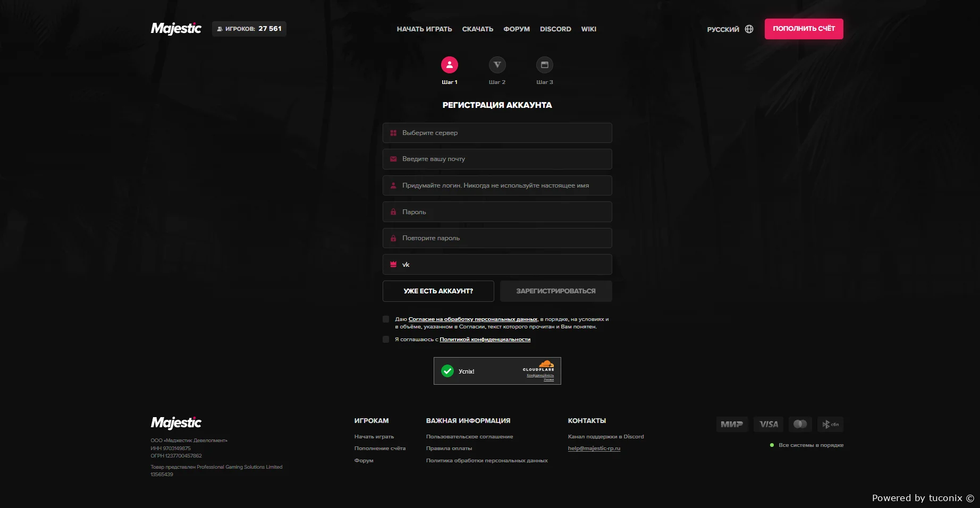Click the globe language icon
Viewport: 980px width, 508px height.
coord(749,29)
